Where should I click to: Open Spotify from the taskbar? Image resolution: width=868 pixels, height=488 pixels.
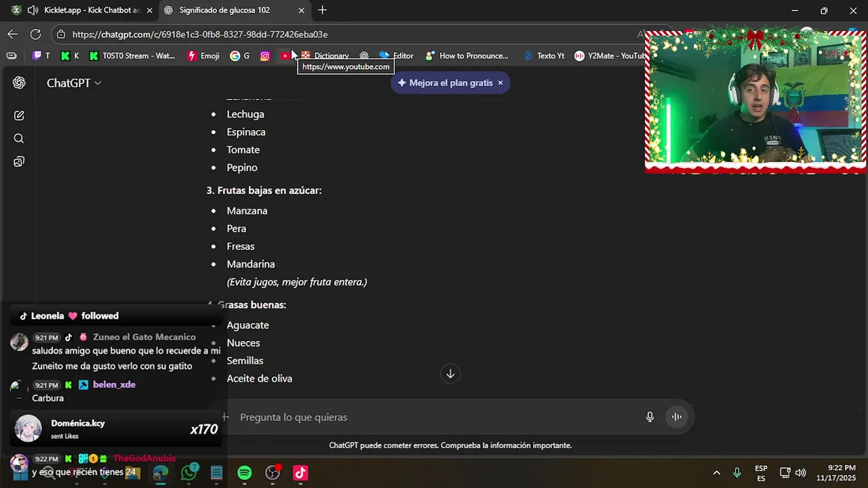[245, 472]
